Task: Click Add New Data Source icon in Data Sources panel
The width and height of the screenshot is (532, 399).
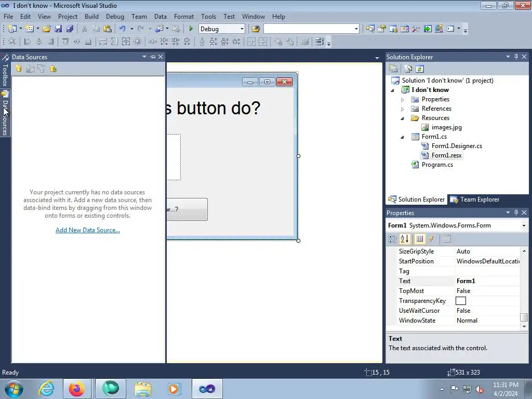Action: (x=18, y=69)
